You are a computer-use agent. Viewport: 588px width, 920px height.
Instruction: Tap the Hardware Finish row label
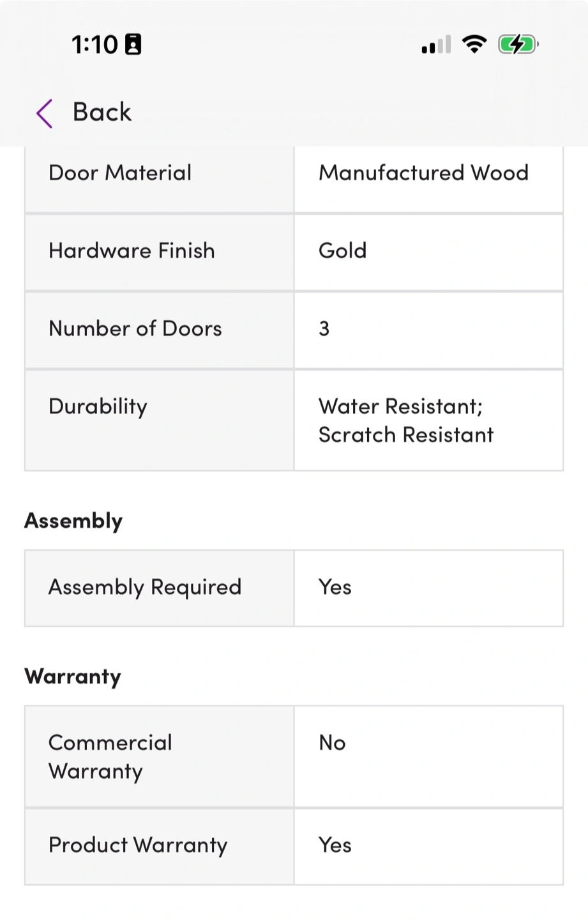coord(132,251)
